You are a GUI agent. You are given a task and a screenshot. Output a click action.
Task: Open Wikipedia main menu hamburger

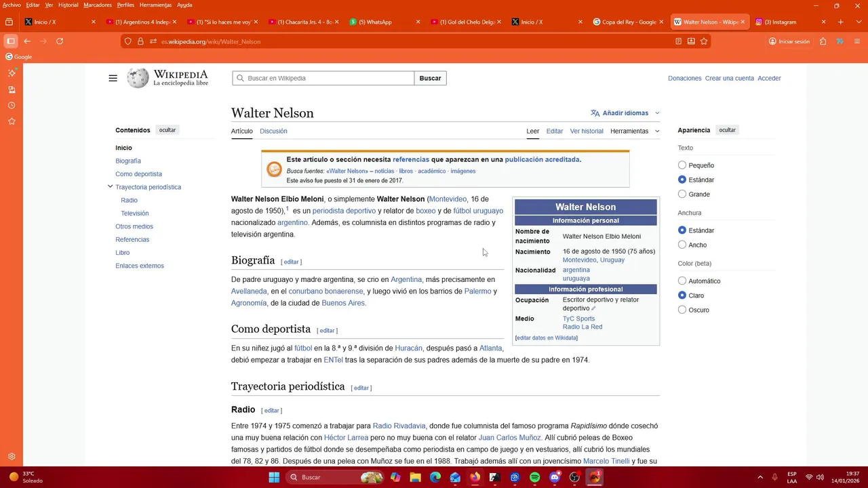tap(113, 78)
